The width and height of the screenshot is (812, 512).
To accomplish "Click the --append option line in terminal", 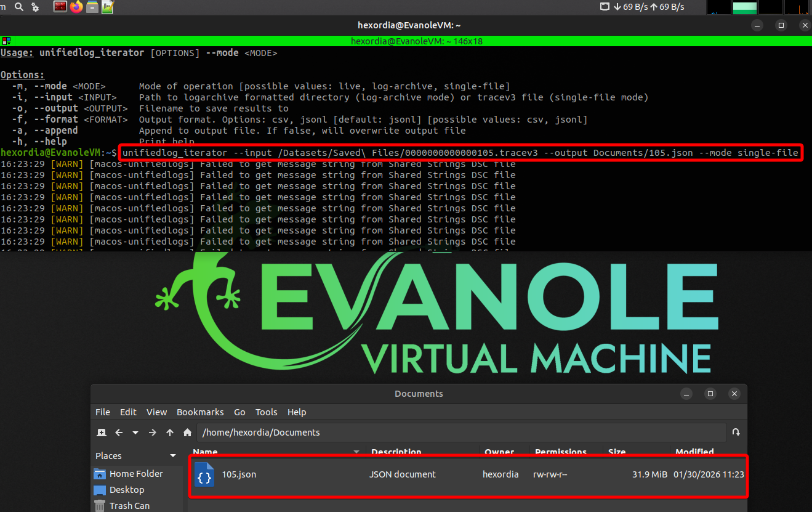I will [x=239, y=131].
